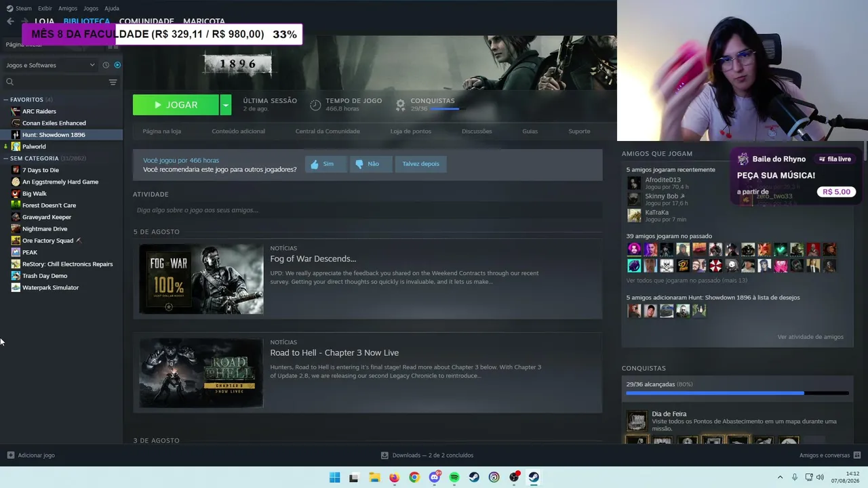Viewport: 868px width, 488px height.
Task: Go to Central da Comunidade
Action: 328,131
